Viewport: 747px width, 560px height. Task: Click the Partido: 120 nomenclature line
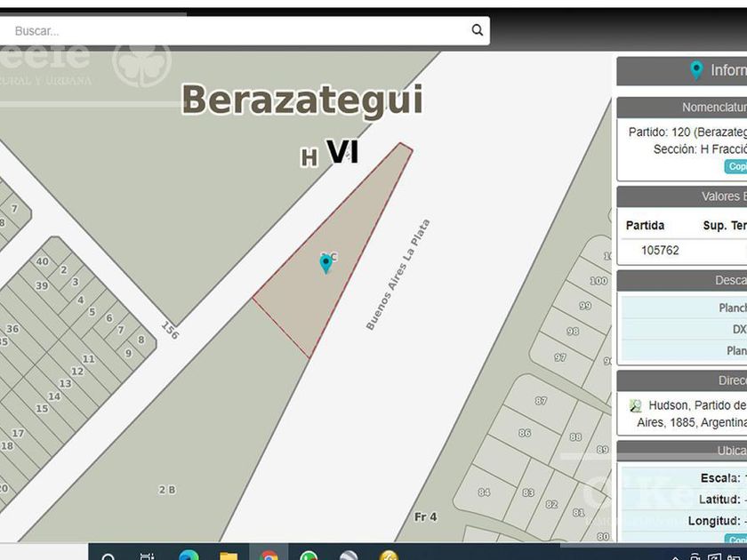(x=687, y=132)
